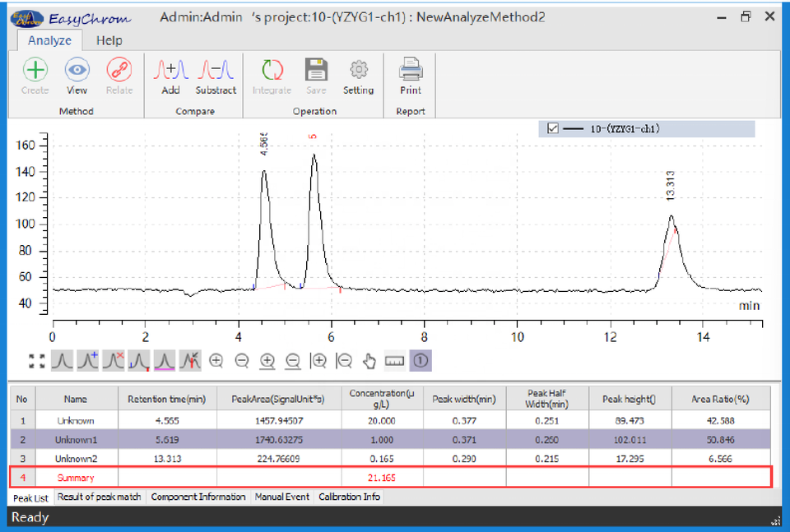
Task: Click the Create method button
Action: [x=35, y=76]
